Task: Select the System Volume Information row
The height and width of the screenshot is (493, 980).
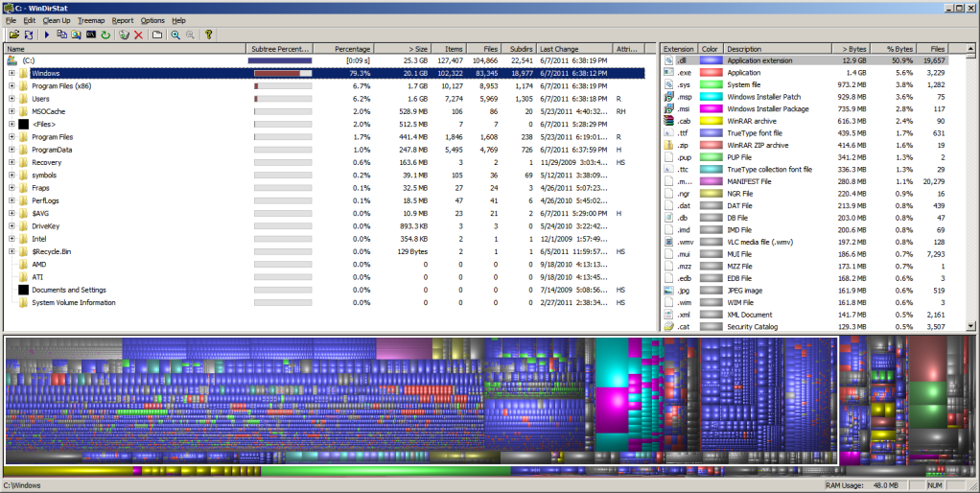Action: [324, 303]
